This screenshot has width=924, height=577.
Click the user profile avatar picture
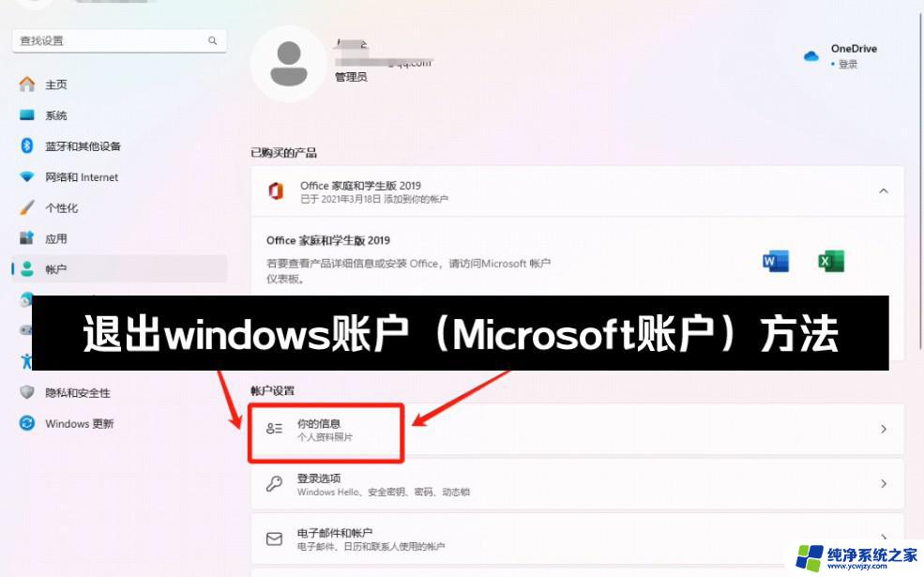click(x=289, y=64)
